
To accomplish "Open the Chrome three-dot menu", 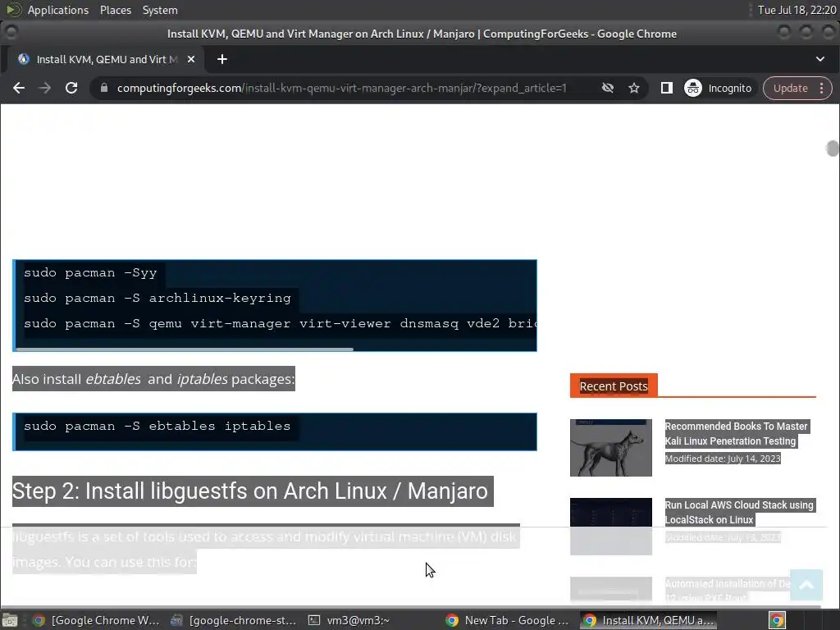I will click(821, 88).
